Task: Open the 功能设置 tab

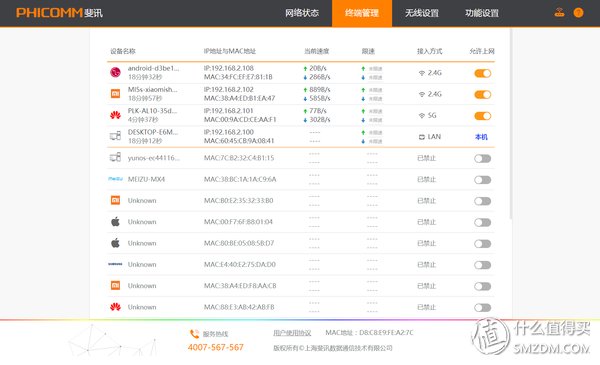Action: coord(482,13)
